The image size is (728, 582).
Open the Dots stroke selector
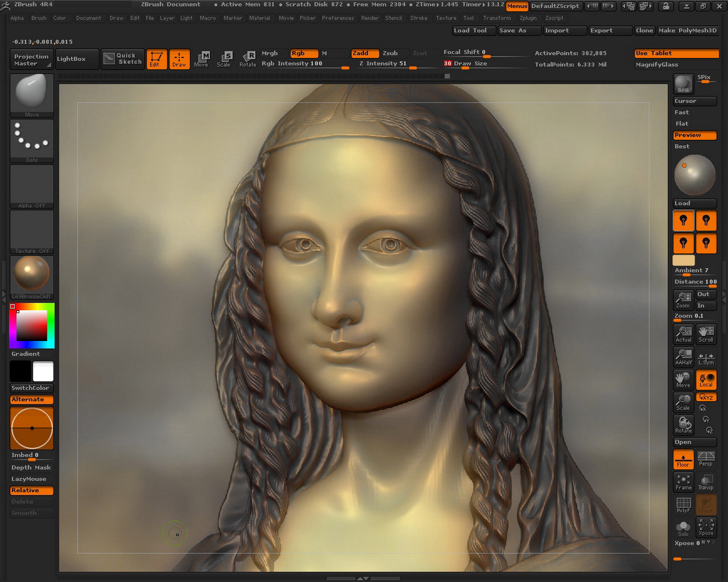[x=32, y=141]
